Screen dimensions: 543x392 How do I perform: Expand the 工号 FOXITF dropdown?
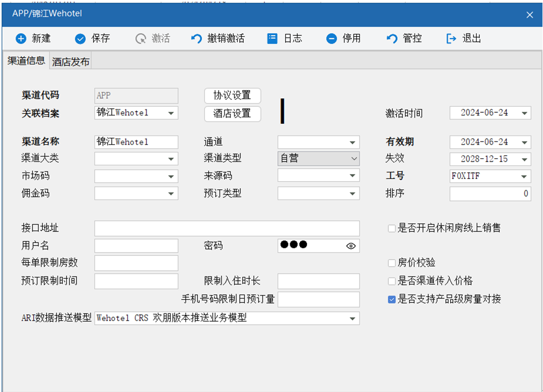pos(525,176)
